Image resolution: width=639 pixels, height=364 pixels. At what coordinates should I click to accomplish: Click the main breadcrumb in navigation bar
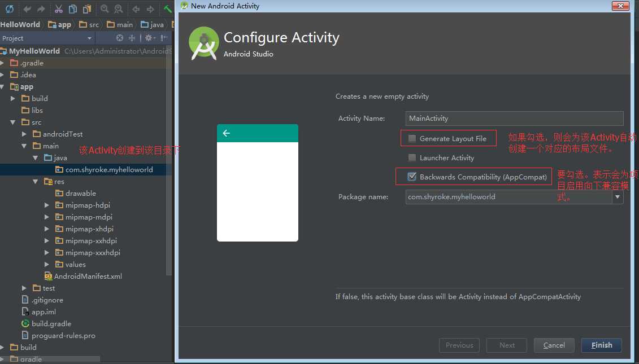click(120, 24)
